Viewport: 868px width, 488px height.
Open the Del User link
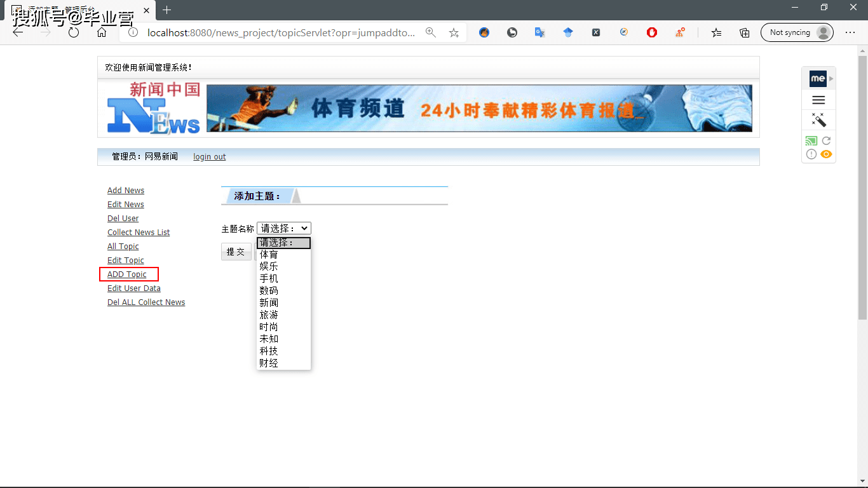(123, 219)
